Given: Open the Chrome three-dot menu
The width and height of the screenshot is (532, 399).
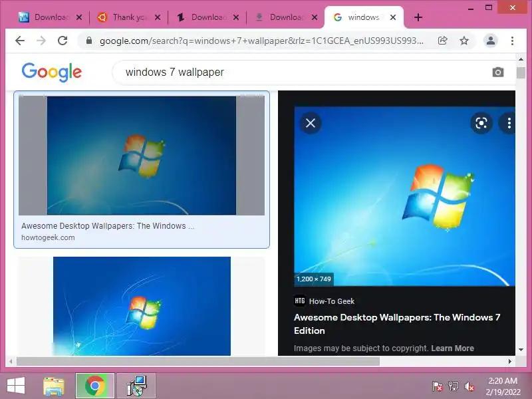Looking at the screenshot, I should click(512, 41).
